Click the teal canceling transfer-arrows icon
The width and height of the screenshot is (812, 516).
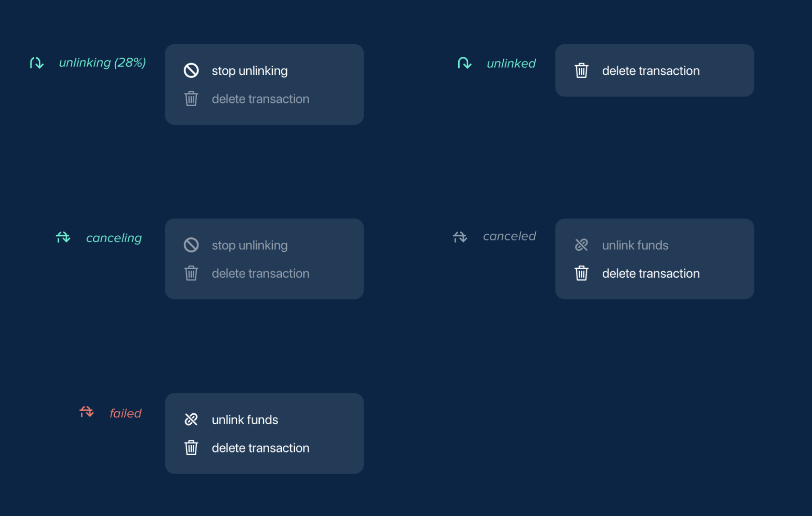[x=63, y=238]
